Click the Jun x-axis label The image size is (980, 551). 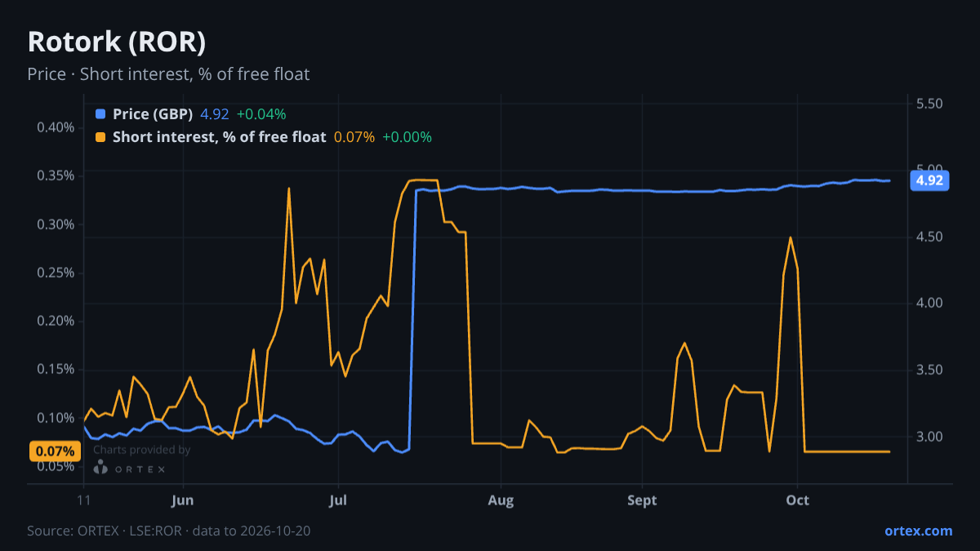[x=184, y=500]
